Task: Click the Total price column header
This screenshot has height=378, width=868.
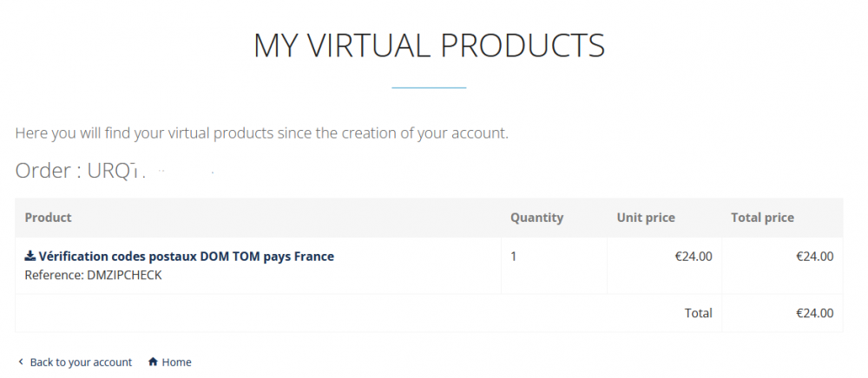Action: pos(762,218)
